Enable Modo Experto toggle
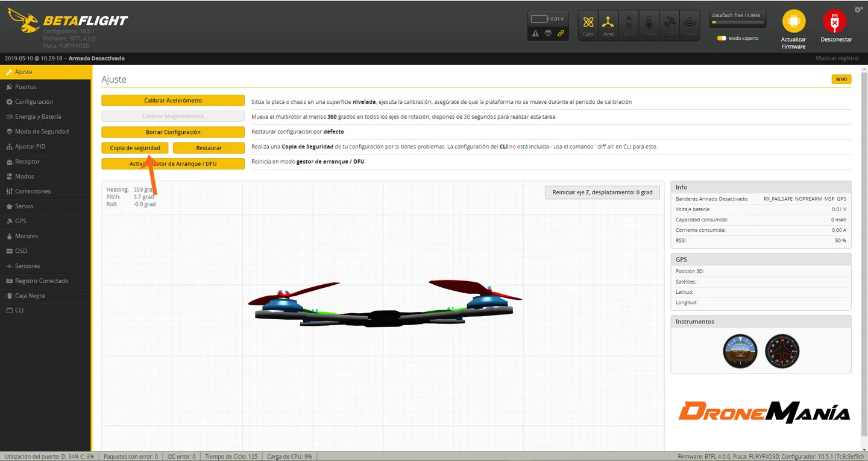 point(722,37)
